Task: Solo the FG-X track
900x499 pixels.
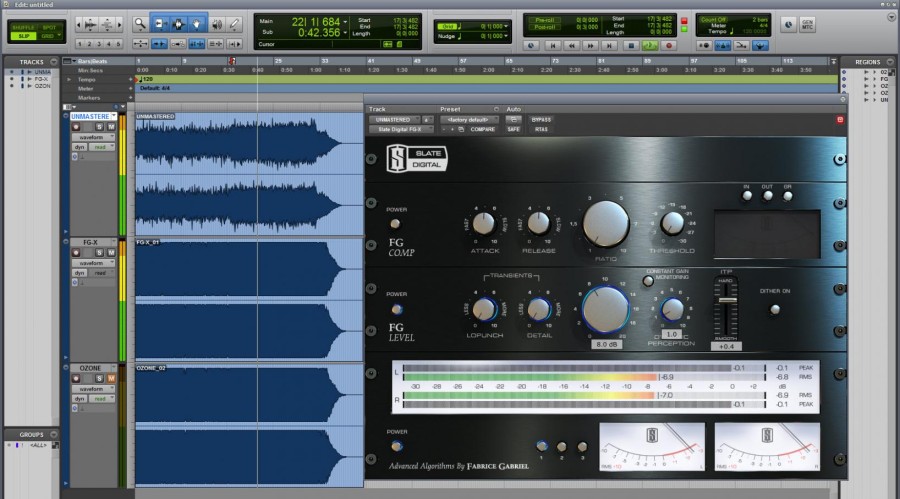Action: click(99, 253)
